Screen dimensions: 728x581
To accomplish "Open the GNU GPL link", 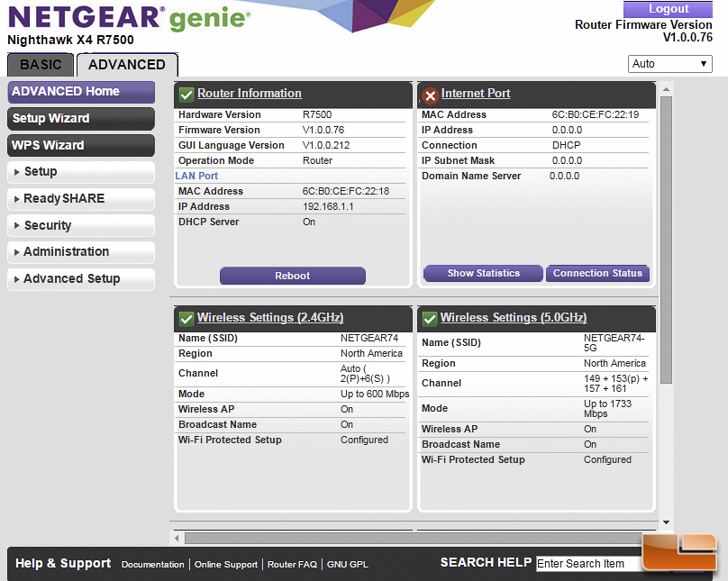I will point(347,565).
